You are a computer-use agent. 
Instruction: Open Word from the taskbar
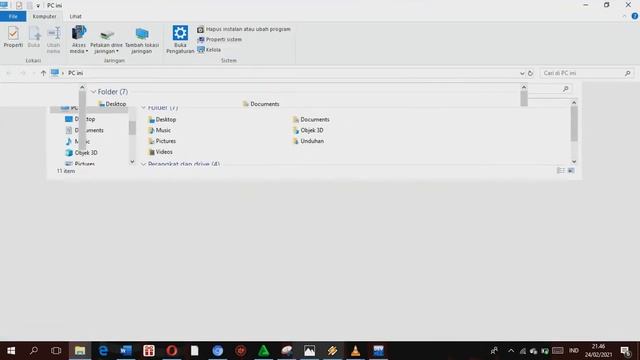click(x=126, y=351)
